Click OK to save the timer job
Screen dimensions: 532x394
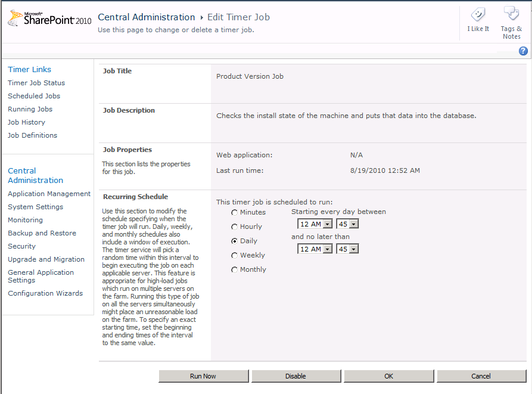(388, 376)
